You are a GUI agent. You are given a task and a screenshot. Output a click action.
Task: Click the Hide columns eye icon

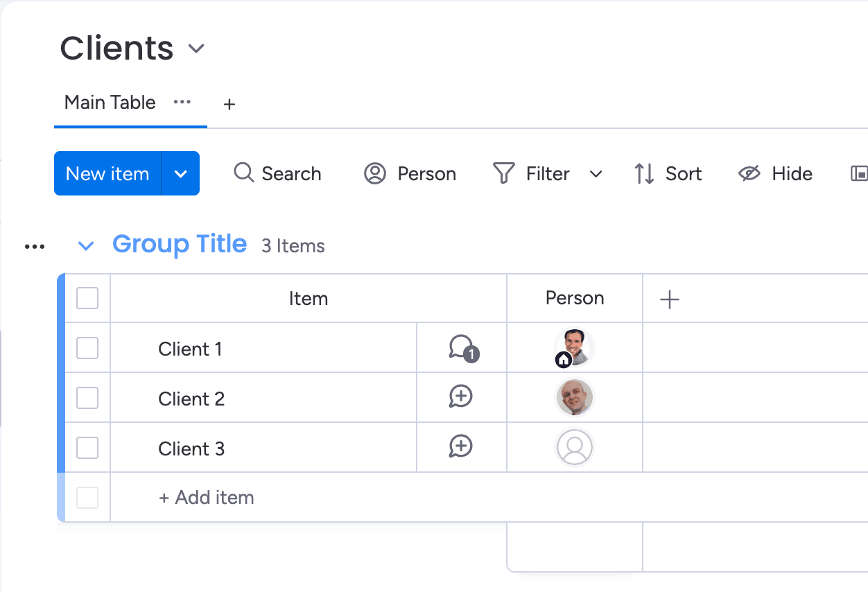click(749, 173)
